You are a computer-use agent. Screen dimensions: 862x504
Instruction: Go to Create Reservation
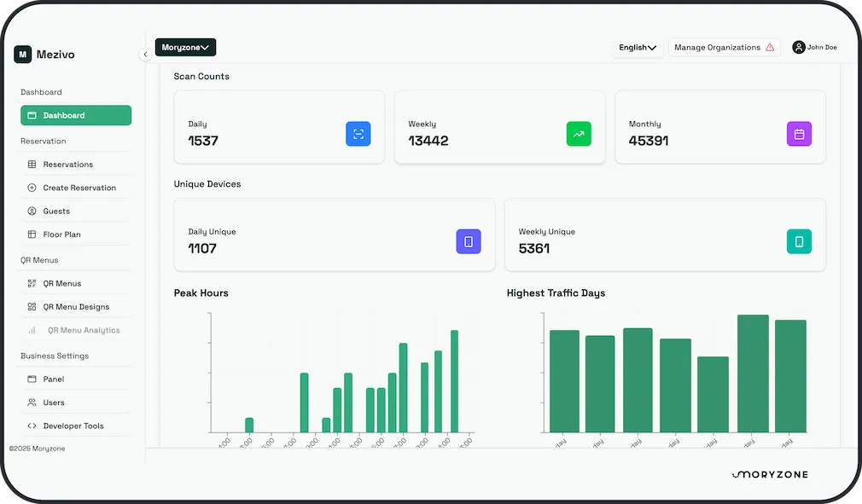[x=76, y=188]
